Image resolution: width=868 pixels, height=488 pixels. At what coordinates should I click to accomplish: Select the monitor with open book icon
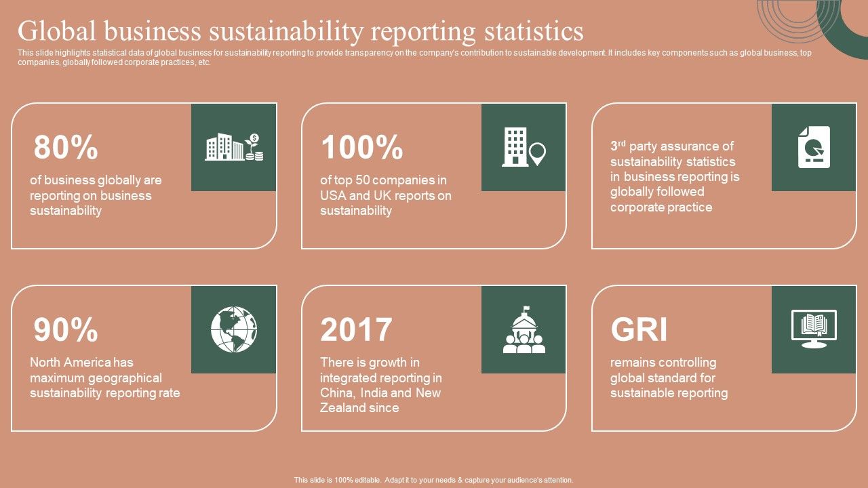(x=814, y=329)
